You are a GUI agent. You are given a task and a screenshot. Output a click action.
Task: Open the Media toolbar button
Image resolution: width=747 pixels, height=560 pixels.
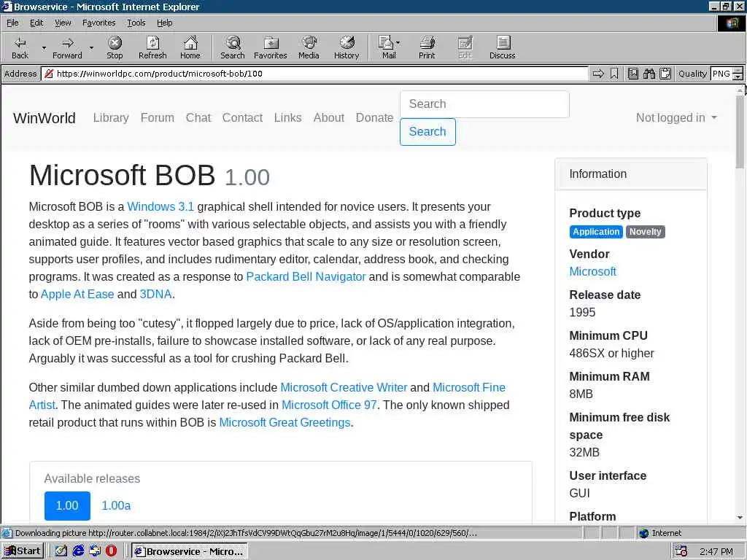(309, 47)
